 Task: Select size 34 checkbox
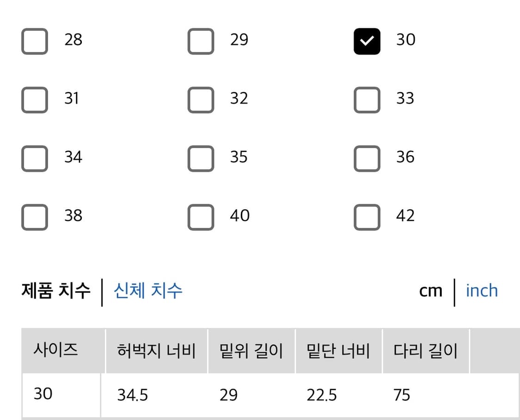(x=34, y=158)
